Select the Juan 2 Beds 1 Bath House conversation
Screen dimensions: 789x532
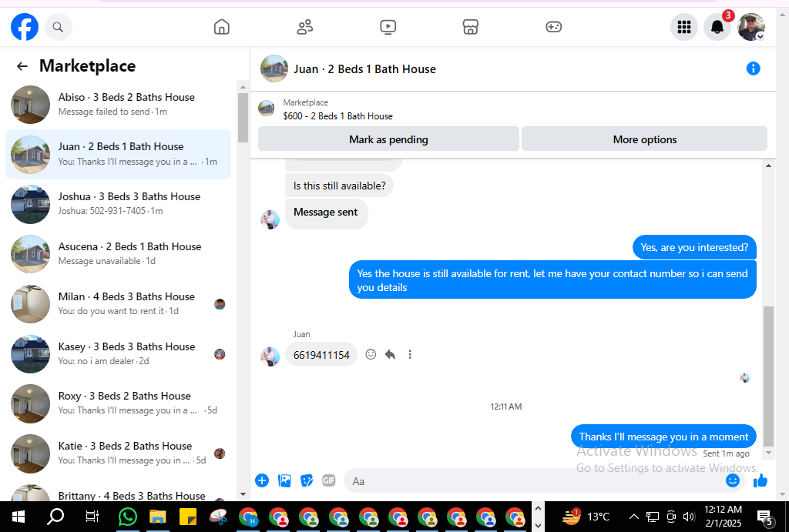pos(118,154)
